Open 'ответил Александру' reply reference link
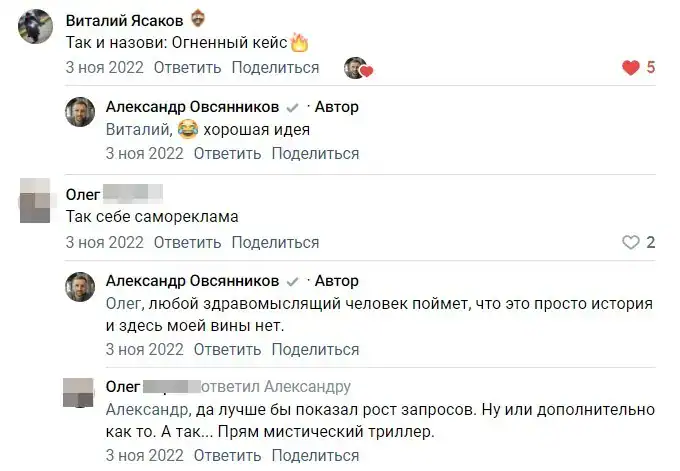Screen dimensions: 680x471 pyautogui.click(x=277, y=387)
